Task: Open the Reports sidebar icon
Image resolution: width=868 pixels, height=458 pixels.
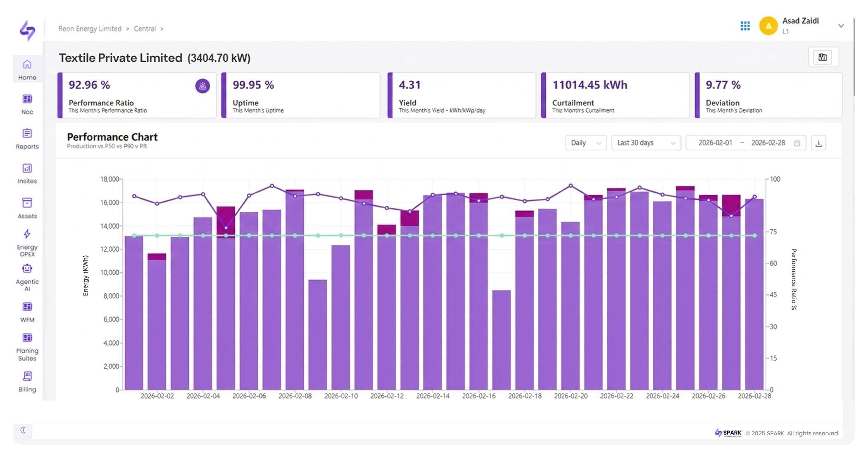Action: (27, 134)
